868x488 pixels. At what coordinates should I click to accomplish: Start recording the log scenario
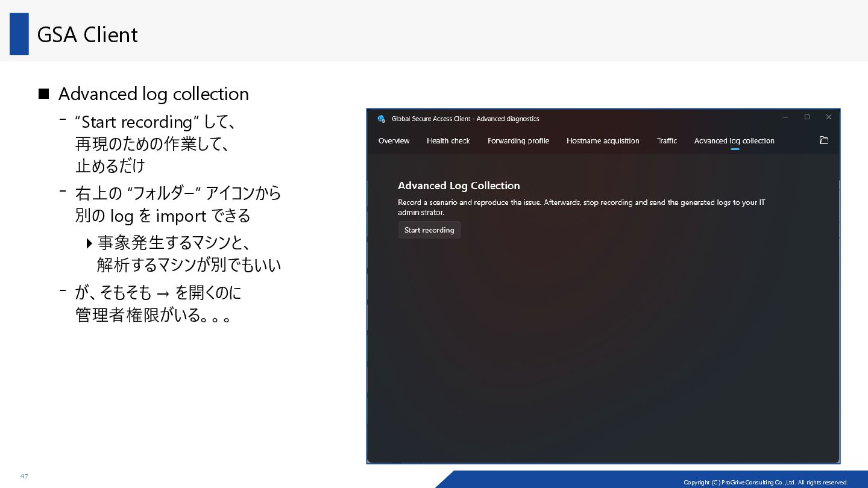(x=429, y=230)
